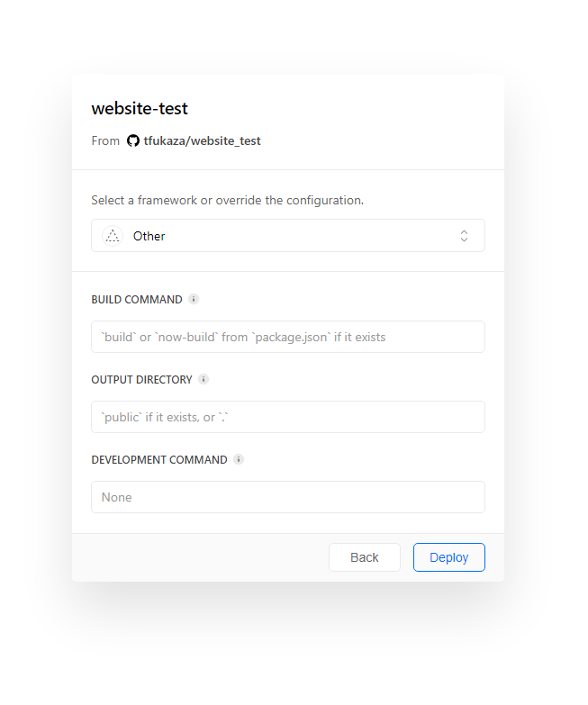Screen dimensions: 588x705
Task: Click the Deploy button
Action: point(448,557)
